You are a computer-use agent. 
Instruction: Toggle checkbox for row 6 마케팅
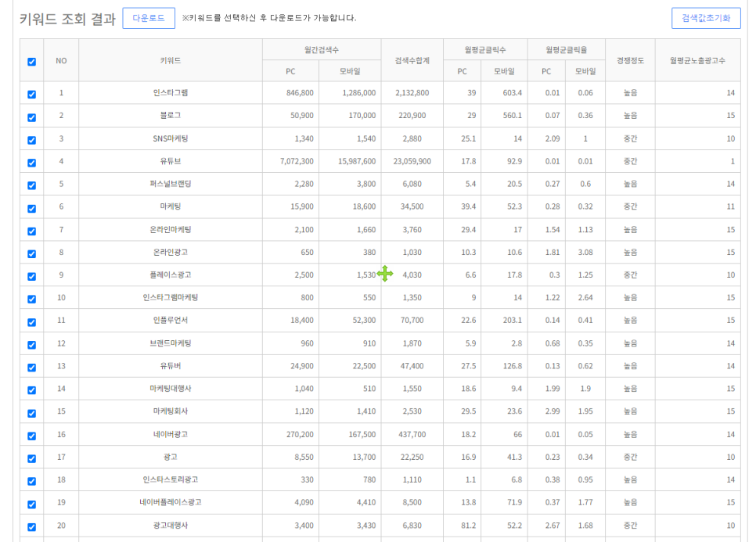coord(32,209)
